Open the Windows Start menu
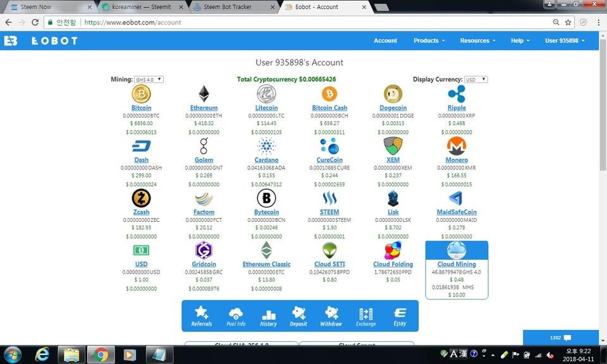The width and height of the screenshot is (607, 364). (13, 355)
